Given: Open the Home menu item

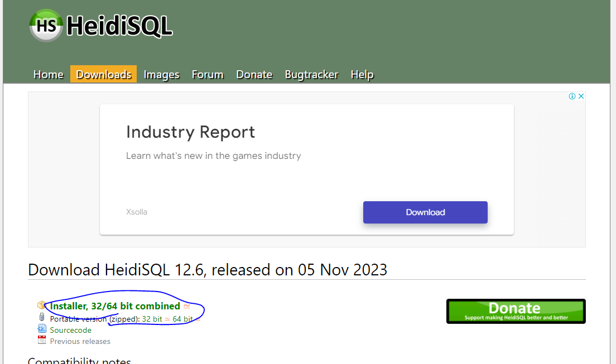Looking at the screenshot, I should pos(49,74).
